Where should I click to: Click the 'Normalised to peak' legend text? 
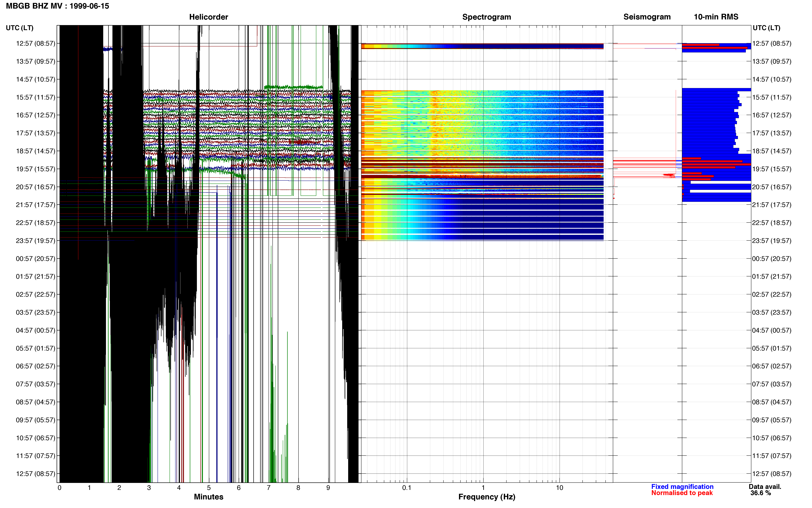[682, 493]
